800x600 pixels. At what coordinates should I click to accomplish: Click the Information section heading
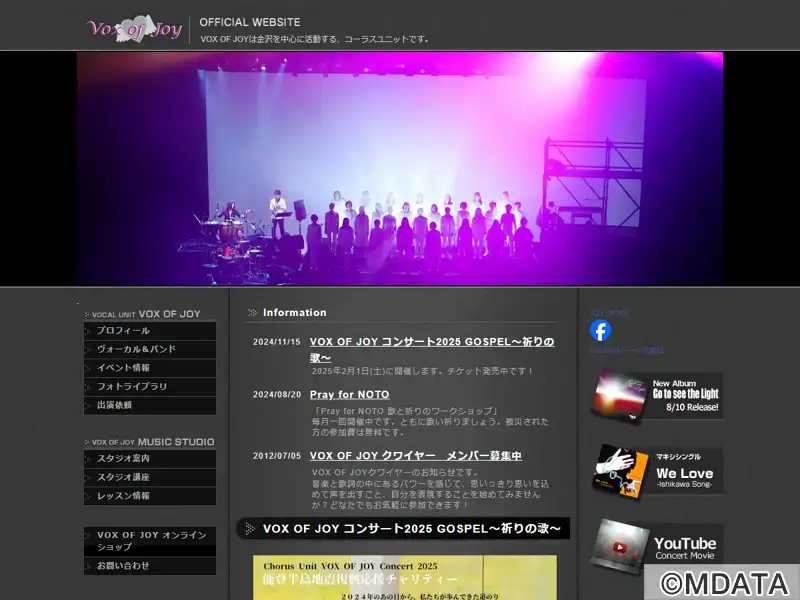[x=294, y=313]
